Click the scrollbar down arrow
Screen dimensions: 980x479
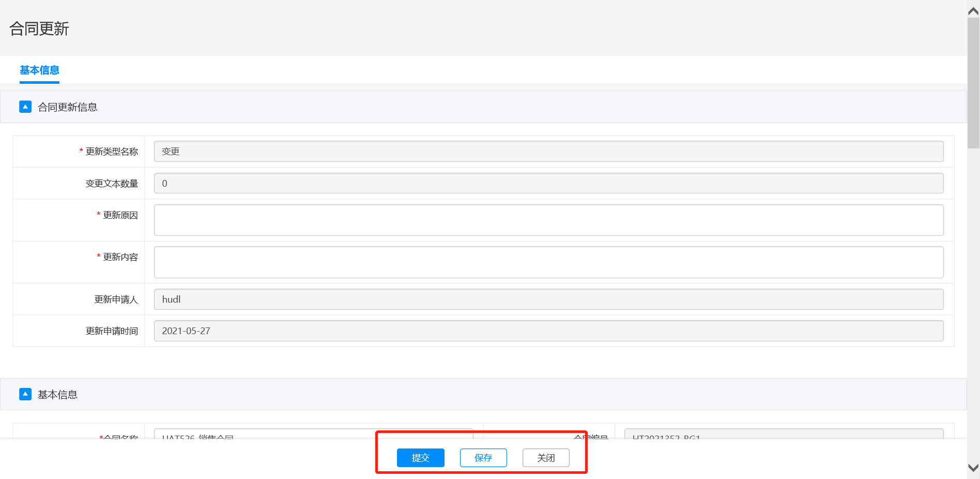tap(973, 468)
